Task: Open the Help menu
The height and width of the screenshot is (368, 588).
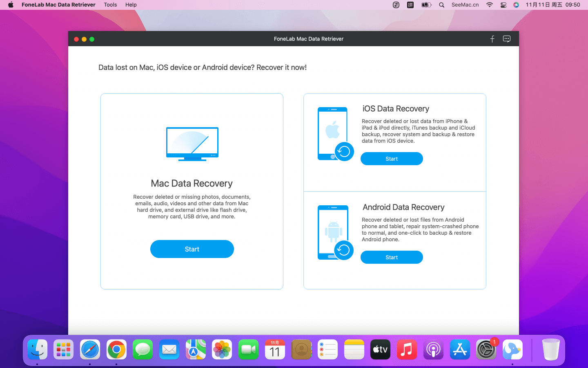Action: tap(131, 5)
